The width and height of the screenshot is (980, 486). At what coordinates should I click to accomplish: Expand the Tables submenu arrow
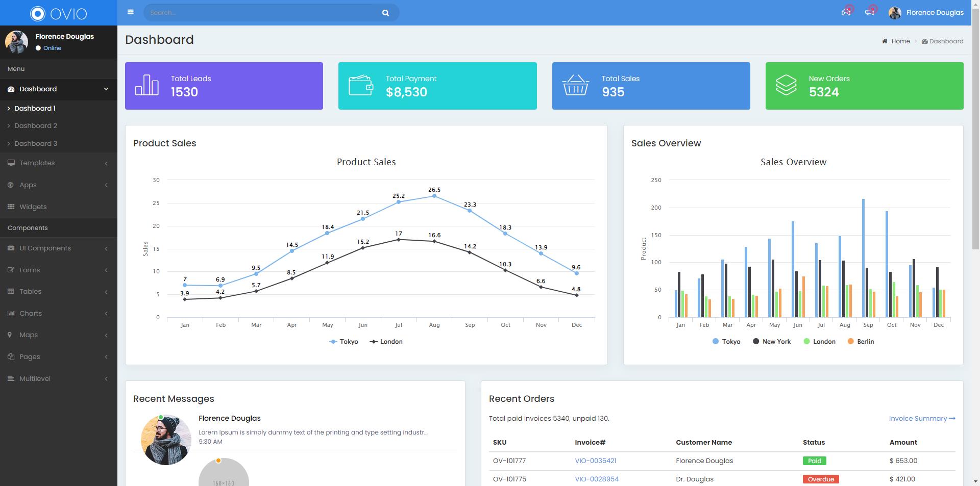click(x=106, y=292)
